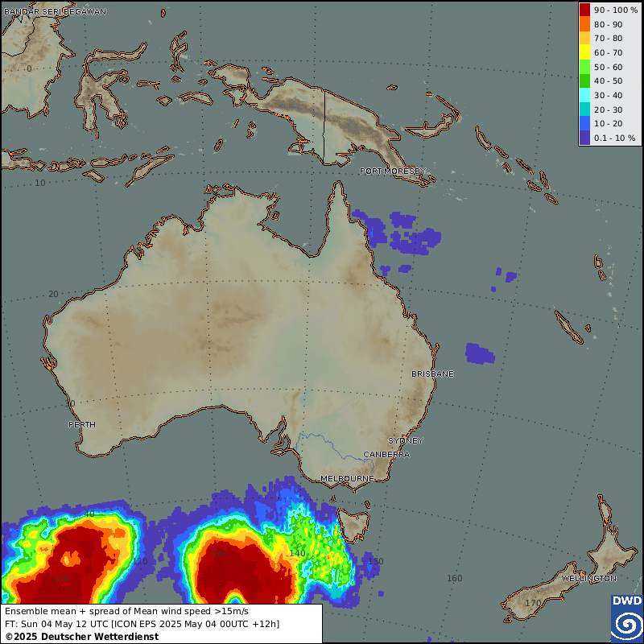Click the latitude label 20

[53, 294]
